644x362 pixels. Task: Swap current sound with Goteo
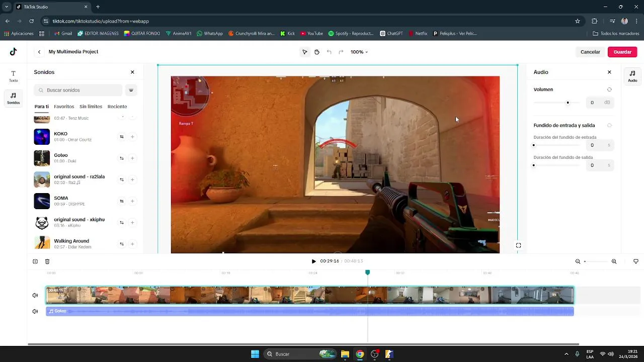click(x=121, y=158)
